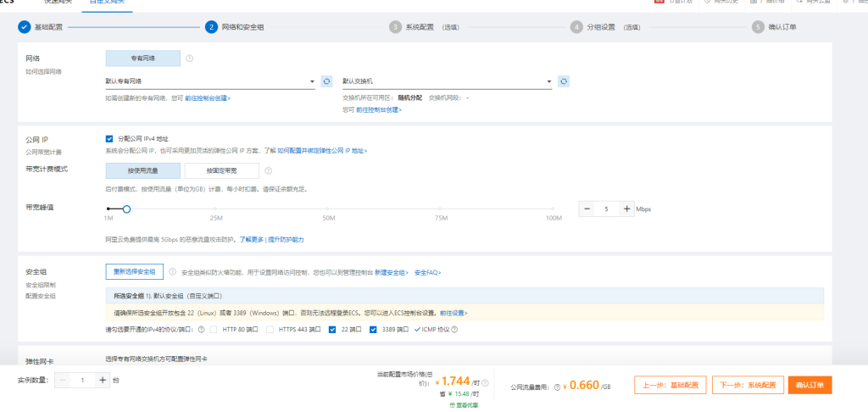Enable the HTTPS 443 端口 checkbox
The width and height of the screenshot is (868, 412).
pyautogui.click(x=270, y=330)
